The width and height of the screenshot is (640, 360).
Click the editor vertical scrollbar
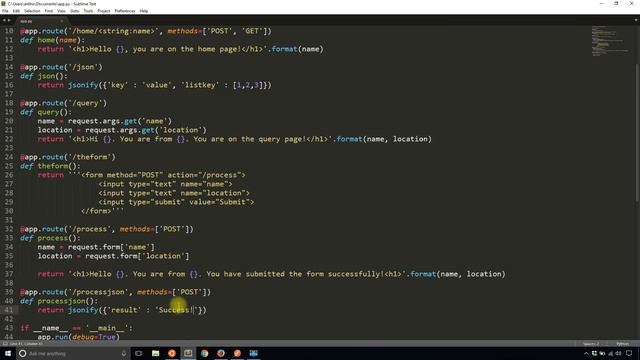tap(637, 133)
